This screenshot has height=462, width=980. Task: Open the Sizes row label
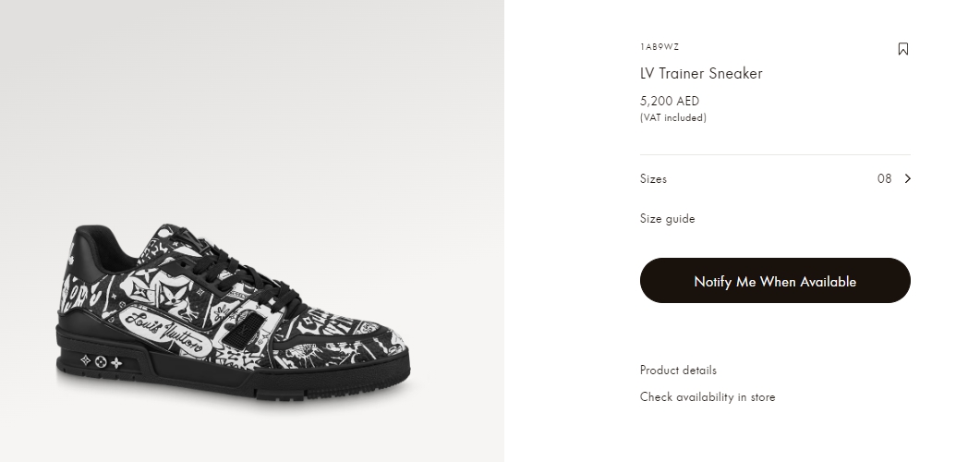point(653,179)
